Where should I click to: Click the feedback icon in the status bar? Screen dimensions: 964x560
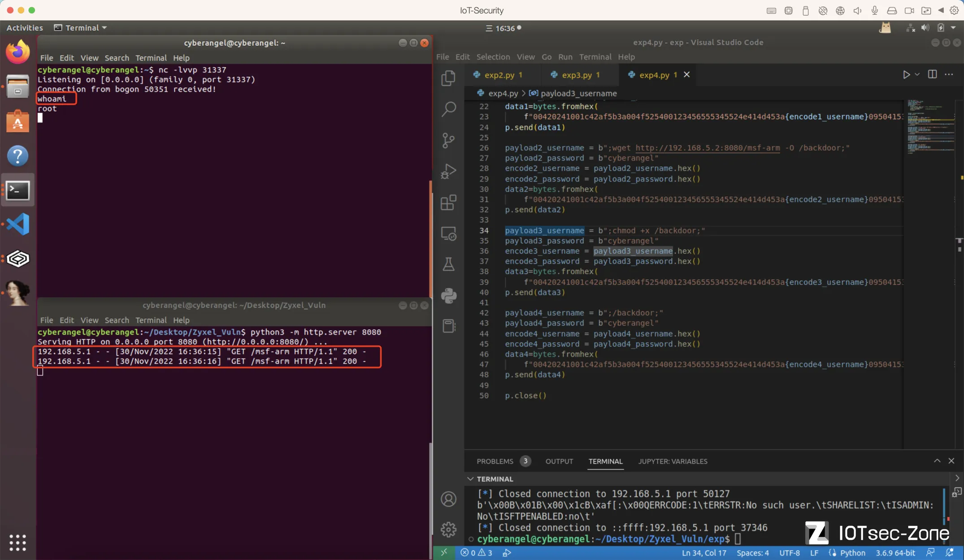(x=931, y=552)
